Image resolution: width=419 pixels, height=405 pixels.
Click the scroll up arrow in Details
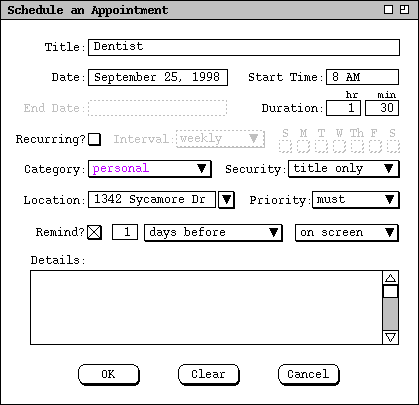tap(390, 278)
